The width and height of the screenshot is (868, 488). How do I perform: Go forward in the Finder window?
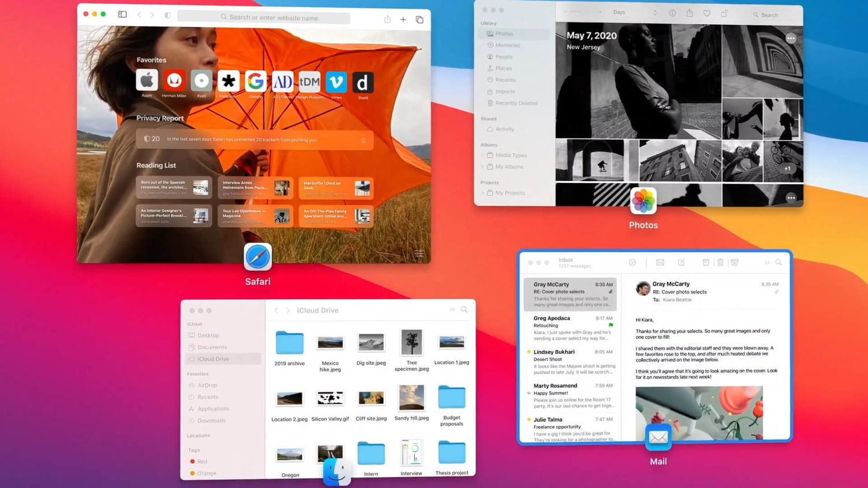click(288, 310)
